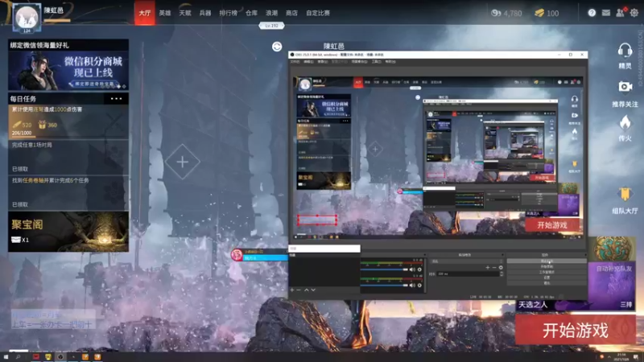Open the OBS 文件 menu
Image resolution: width=644 pixels, height=362 pixels.
295,62
